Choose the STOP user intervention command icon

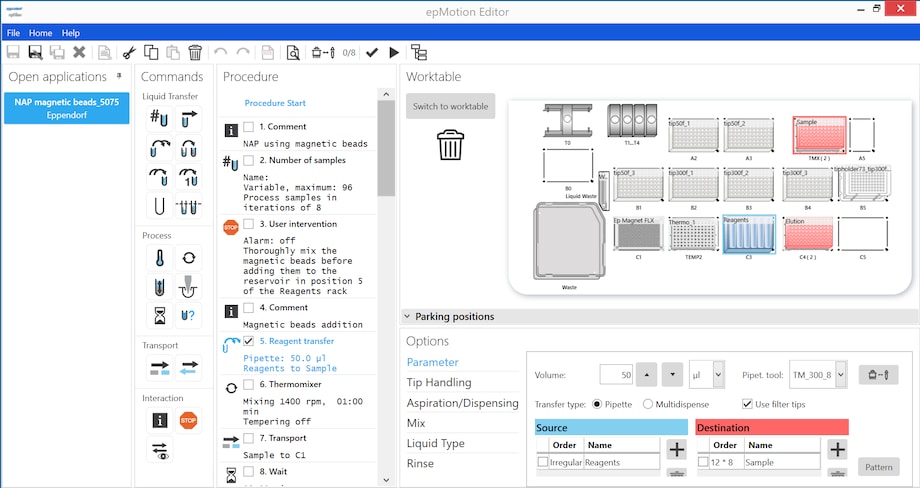pyautogui.click(x=188, y=421)
